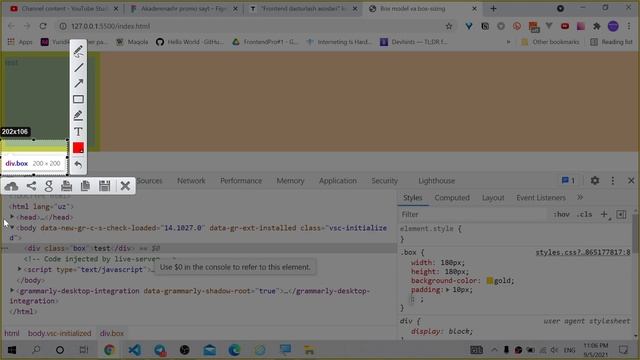Open the Hello World GitHub bookmark
640x360 pixels.
[x=190, y=42]
